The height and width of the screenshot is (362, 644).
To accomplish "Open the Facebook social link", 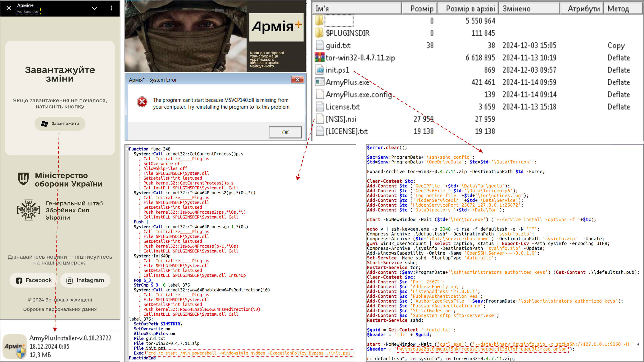I will tap(34, 280).
